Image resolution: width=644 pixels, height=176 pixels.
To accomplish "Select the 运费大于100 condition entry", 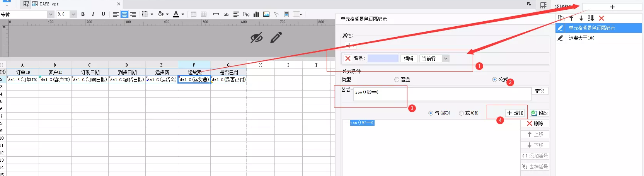I will [x=581, y=38].
